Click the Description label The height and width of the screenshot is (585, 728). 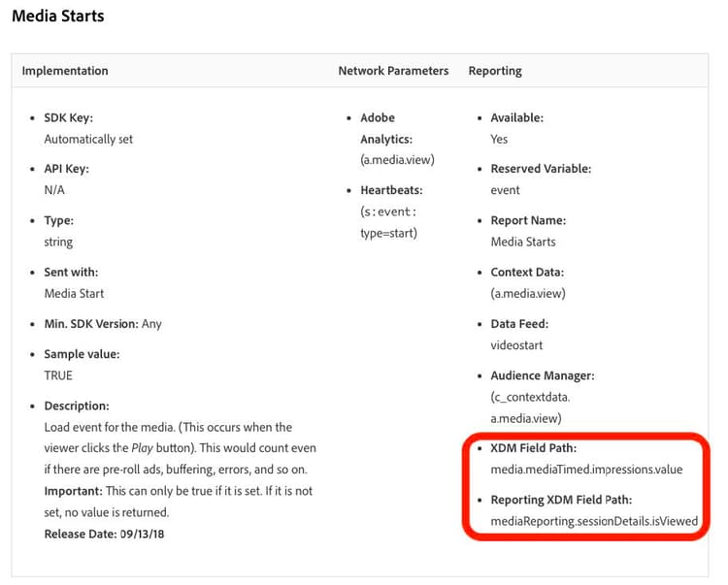pyautogui.click(x=77, y=406)
